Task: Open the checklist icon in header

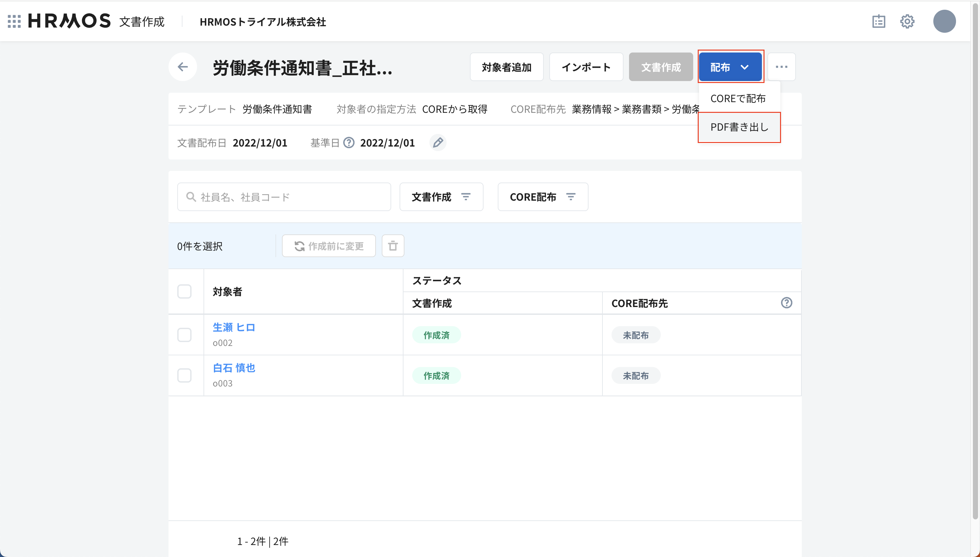Action: [x=878, y=21]
